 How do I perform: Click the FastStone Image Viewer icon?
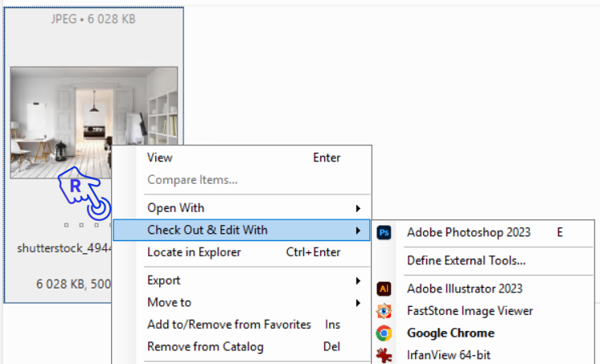coord(384,311)
